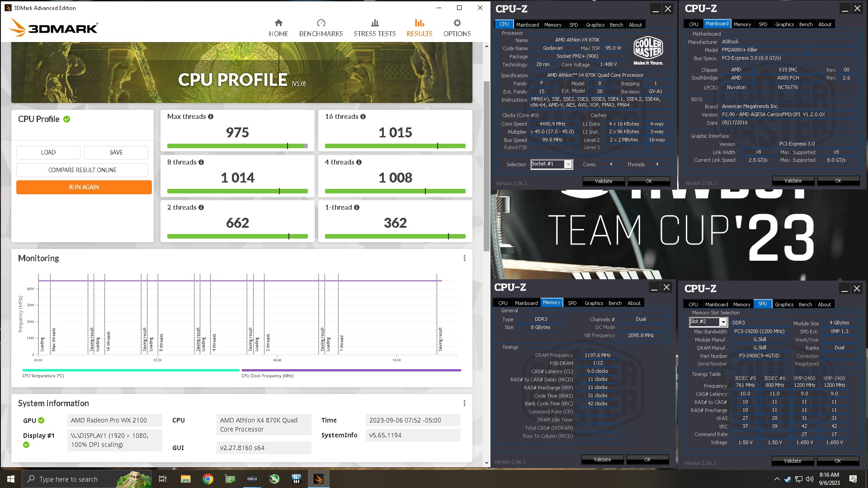868x488 pixels.
Task: Click green check under Display #1
Action: (x=26, y=445)
